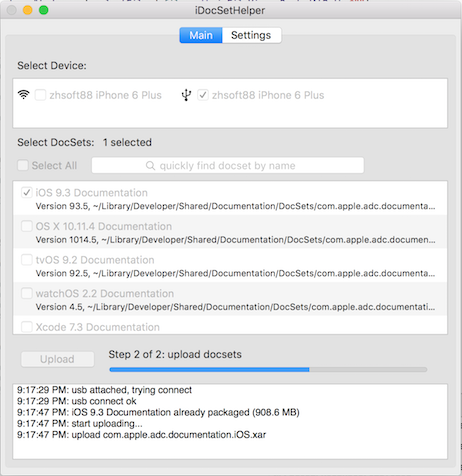The width and height of the screenshot is (462, 476).
Task: Select the Main tab
Action: pos(201,35)
